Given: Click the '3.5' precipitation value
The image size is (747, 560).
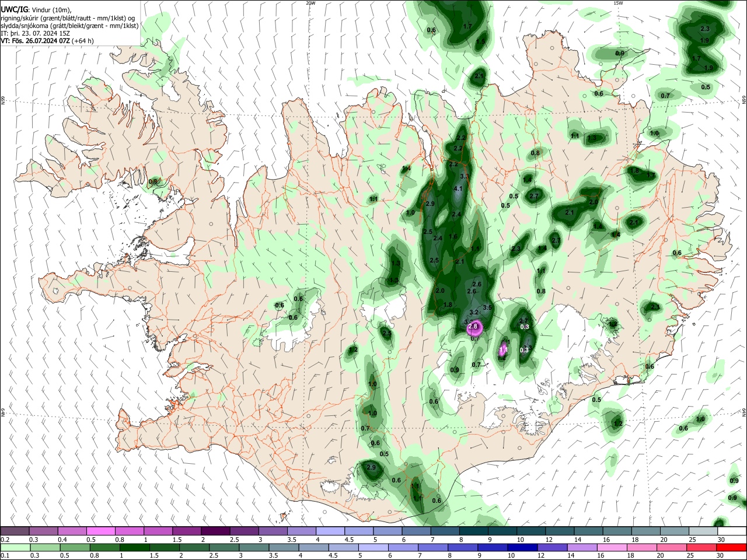Looking at the screenshot, I should [488, 307].
